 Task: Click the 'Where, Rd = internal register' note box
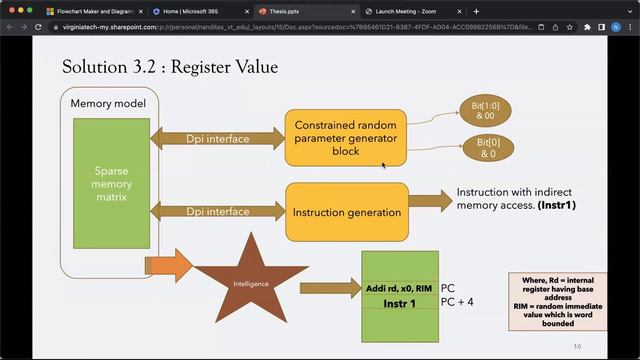(x=558, y=302)
